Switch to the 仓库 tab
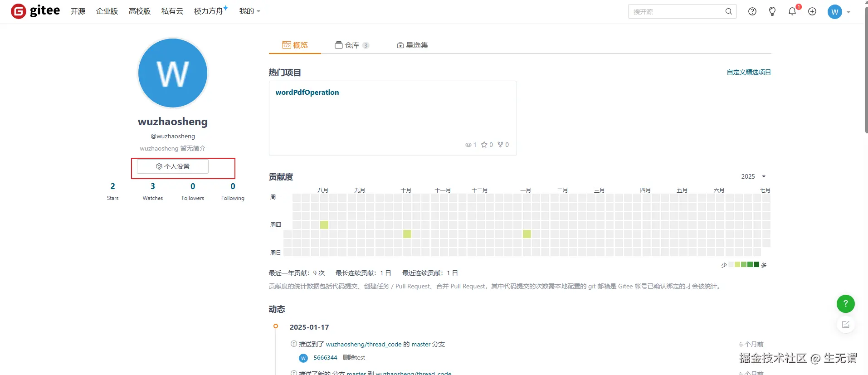The width and height of the screenshot is (868, 375). [352, 45]
